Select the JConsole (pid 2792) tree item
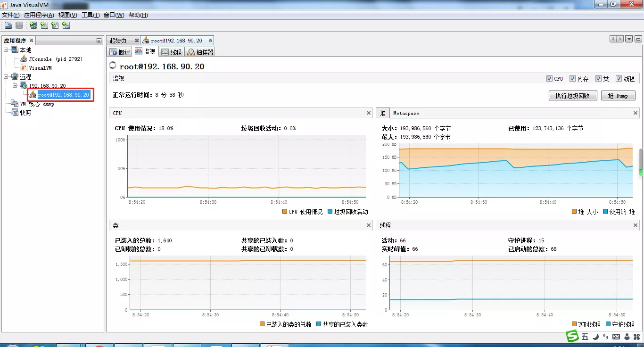 tap(56, 59)
